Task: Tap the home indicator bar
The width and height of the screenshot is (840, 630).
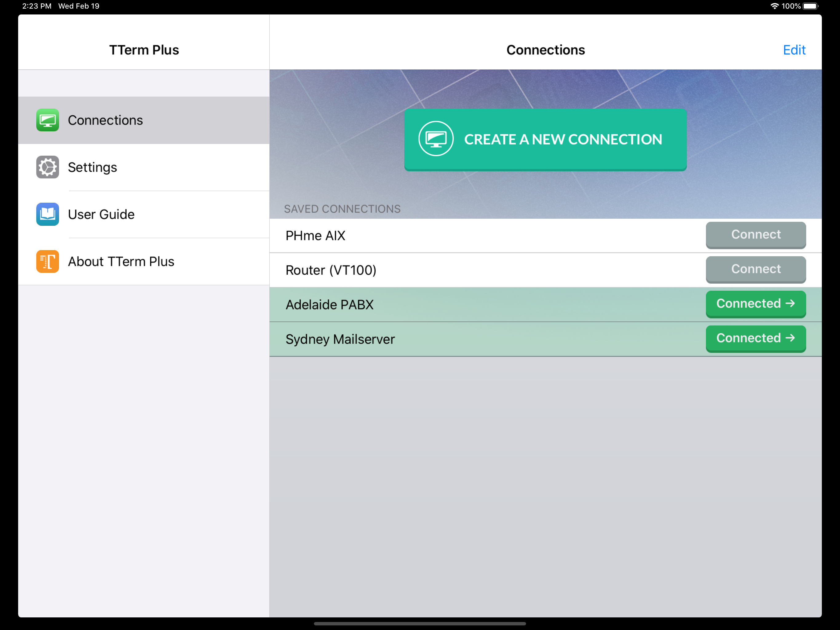Action: 420,624
